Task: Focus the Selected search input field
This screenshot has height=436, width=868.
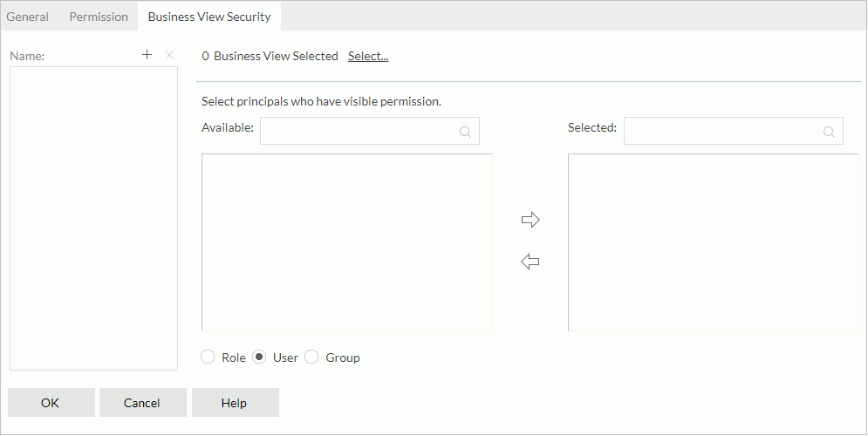Action: click(x=734, y=131)
